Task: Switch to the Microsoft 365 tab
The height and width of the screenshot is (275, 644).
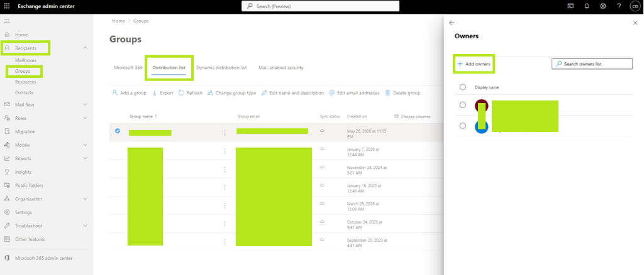Action: (x=128, y=68)
